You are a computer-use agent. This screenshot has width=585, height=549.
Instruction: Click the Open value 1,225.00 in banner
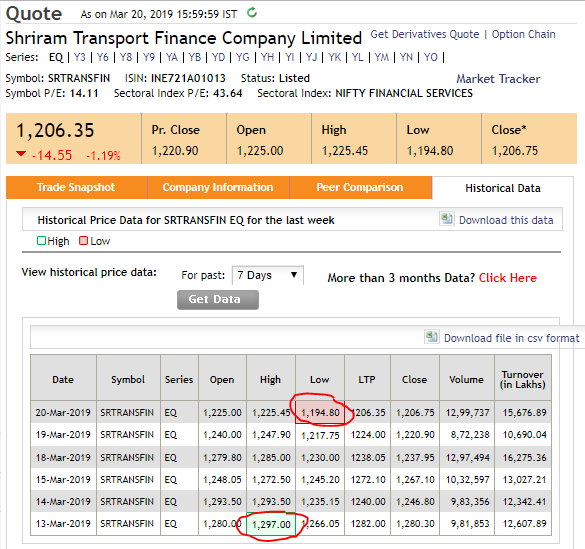tap(260, 151)
